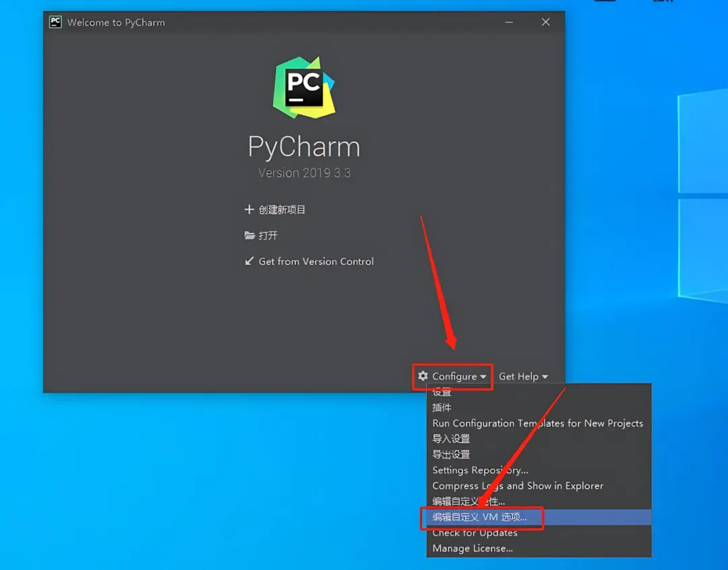
Task: Open the Configure dropdown arrow
Action: pos(483,377)
